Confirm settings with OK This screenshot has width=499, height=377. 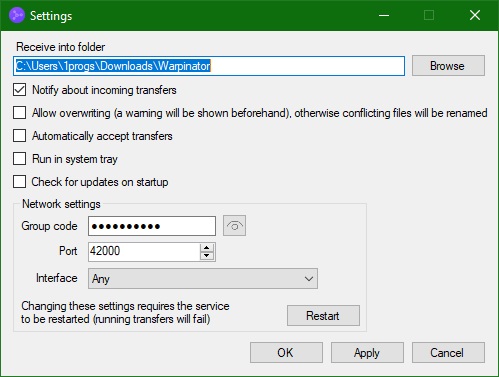coord(286,352)
